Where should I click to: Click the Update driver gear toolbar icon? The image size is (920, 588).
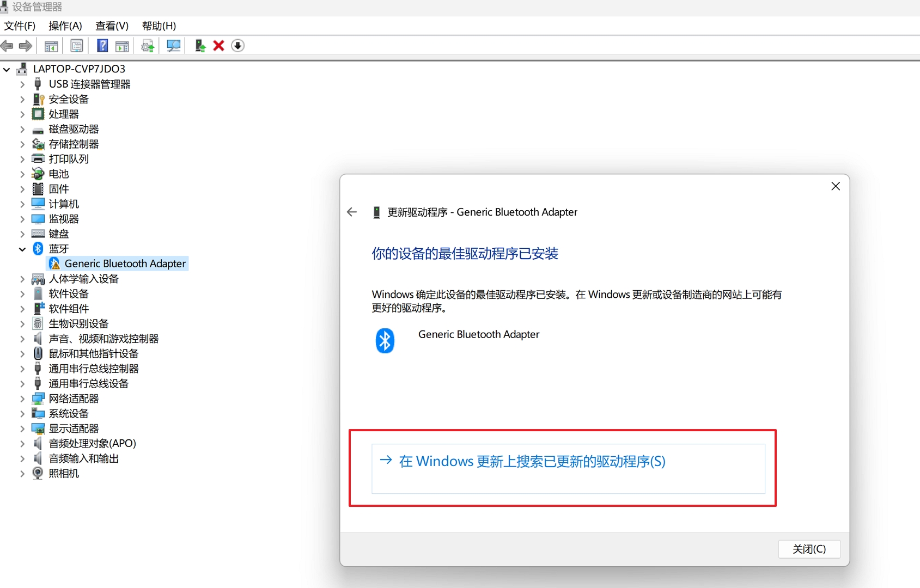point(148,46)
